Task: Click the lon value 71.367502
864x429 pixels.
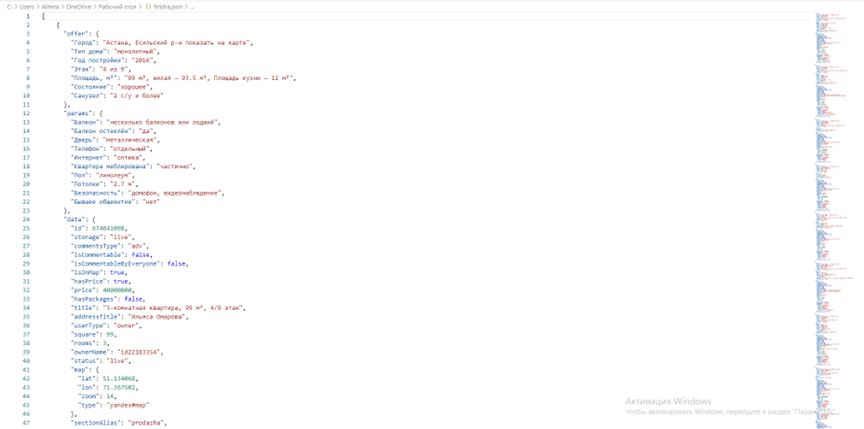Action: pyautogui.click(x=117, y=388)
